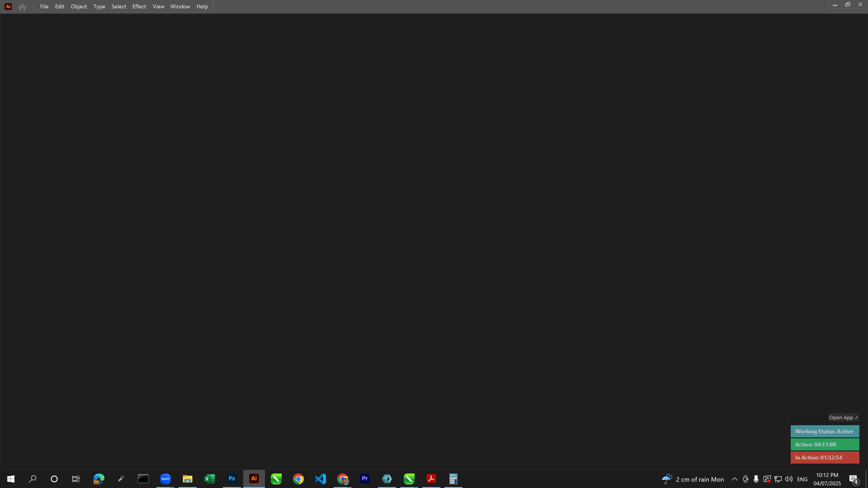Image resolution: width=868 pixels, height=488 pixels.
Task: Switch to Excel in the taskbar
Action: click(x=210, y=479)
